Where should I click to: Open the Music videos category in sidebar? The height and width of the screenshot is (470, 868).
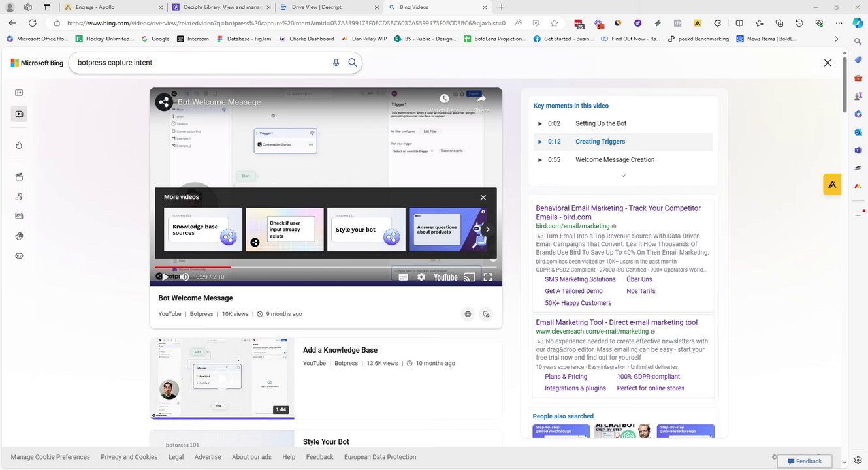click(x=19, y=196)
